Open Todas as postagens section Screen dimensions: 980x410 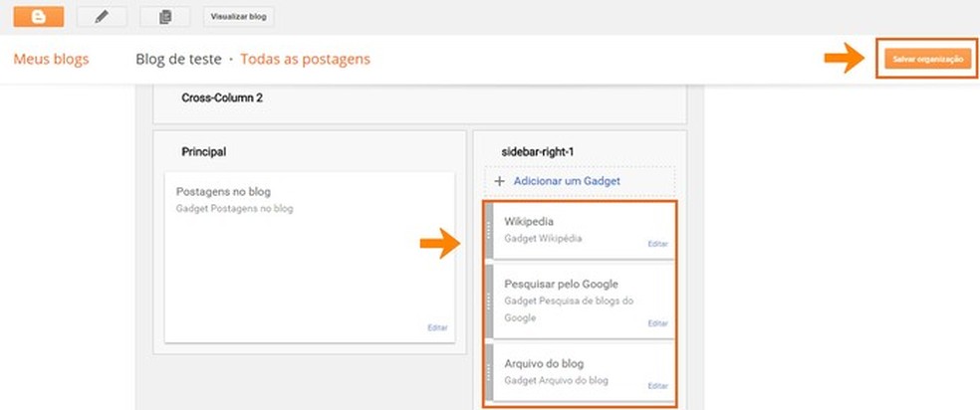(305, 60)
